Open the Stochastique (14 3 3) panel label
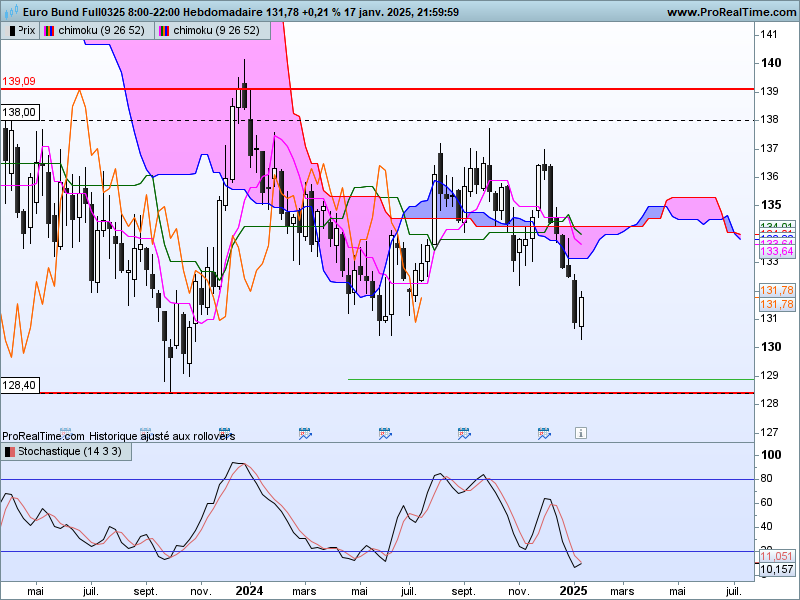 pos(66,452)
